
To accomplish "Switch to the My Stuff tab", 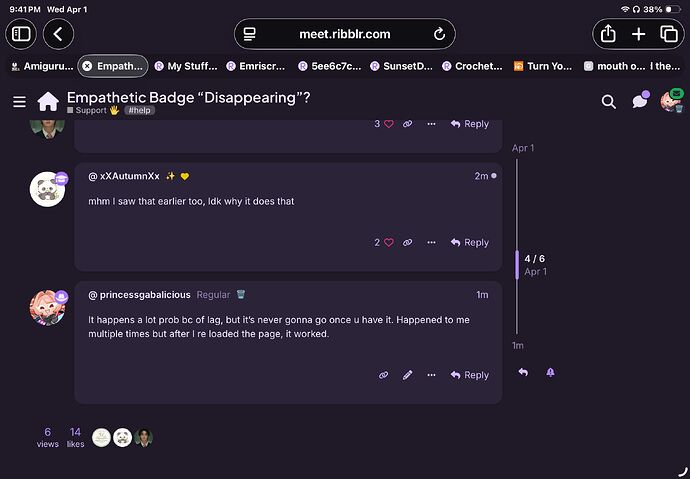I will point(183,66).
